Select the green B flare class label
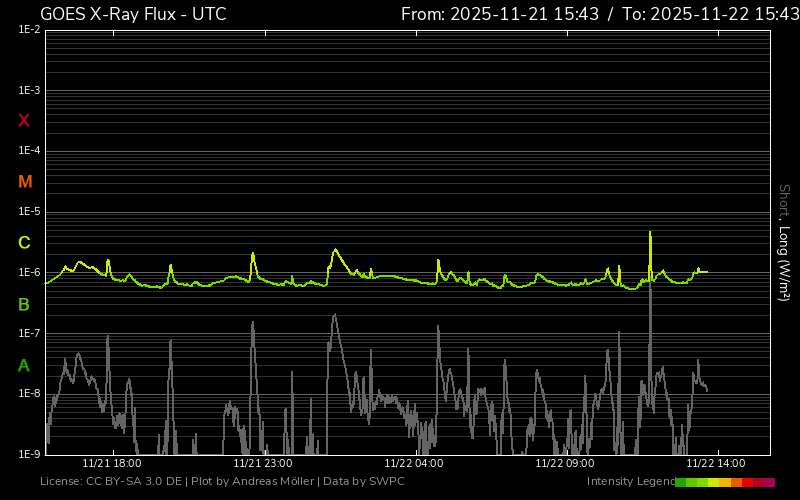The width and height of the screenshot is (800, 500). pyautogui.click(x=24, y=304)
